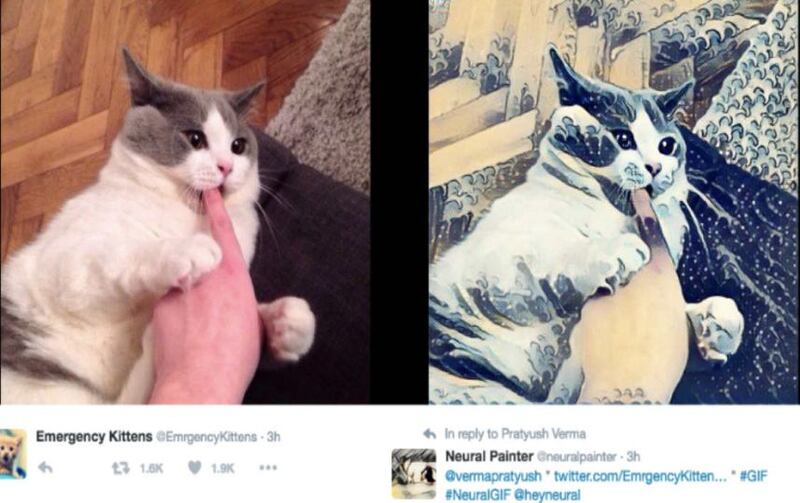Open the #NeuralGIF hashtag
The height and width of the screenshot is (503, 800).
477,495
